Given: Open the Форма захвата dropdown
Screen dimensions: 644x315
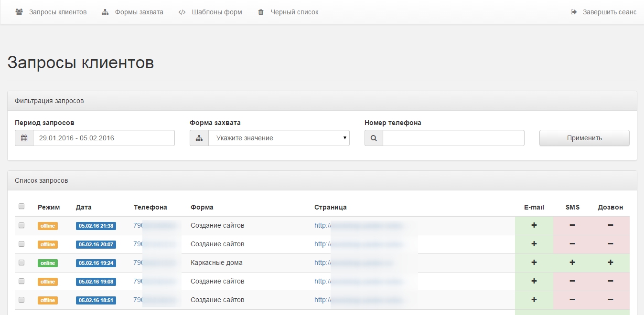Looking at the screenshot, I should pos(279,138).
